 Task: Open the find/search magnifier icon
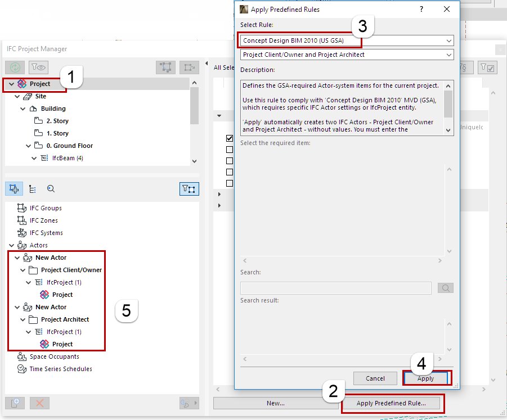51,189
